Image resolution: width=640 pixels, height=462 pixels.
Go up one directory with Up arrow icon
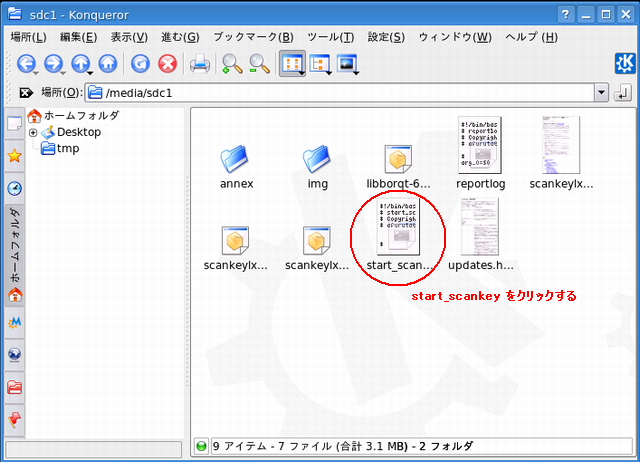tap(80, 63)
